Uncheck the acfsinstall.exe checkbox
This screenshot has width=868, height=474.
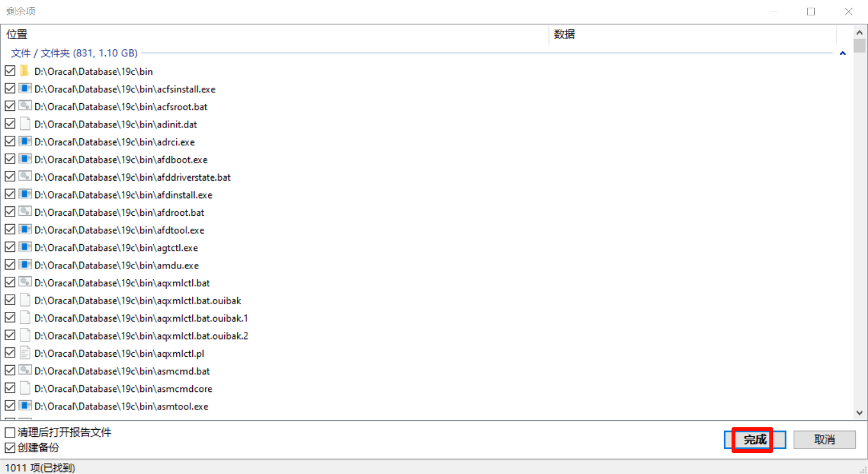[x=10, y=88]
